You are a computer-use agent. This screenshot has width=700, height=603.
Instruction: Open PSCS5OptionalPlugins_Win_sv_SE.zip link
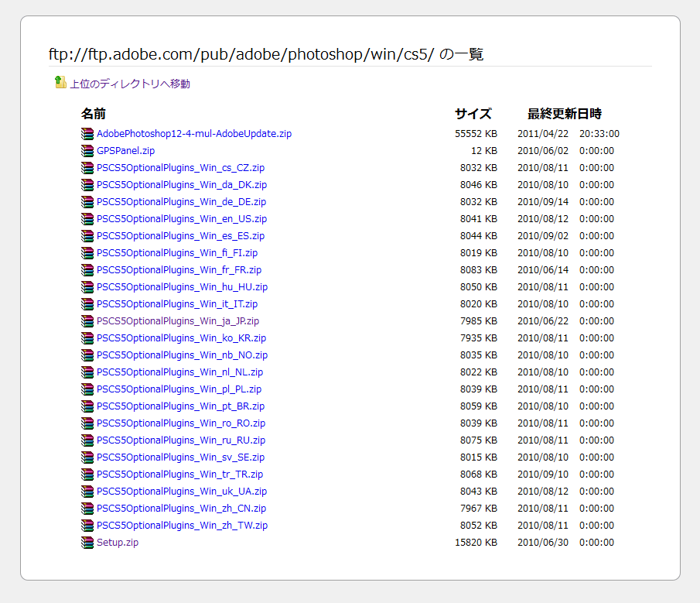[x=181, y=456]
